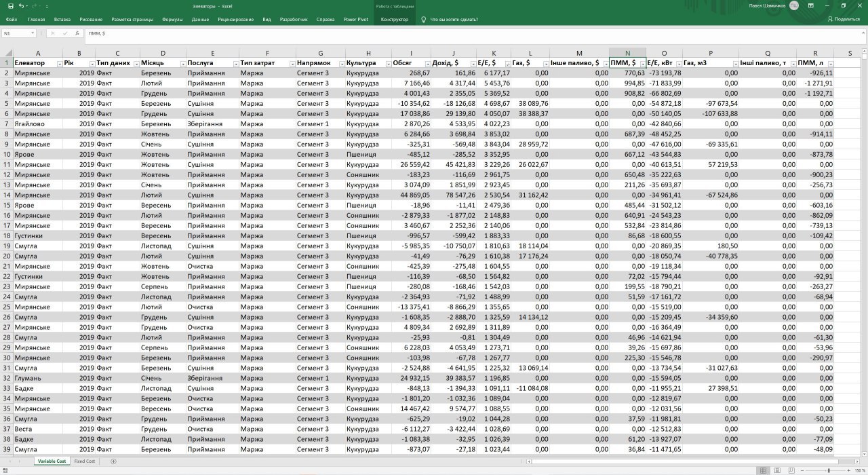Open the Місяць filter dropdown
The width and height of the screenshot is (868, 475).
(182, 63)
